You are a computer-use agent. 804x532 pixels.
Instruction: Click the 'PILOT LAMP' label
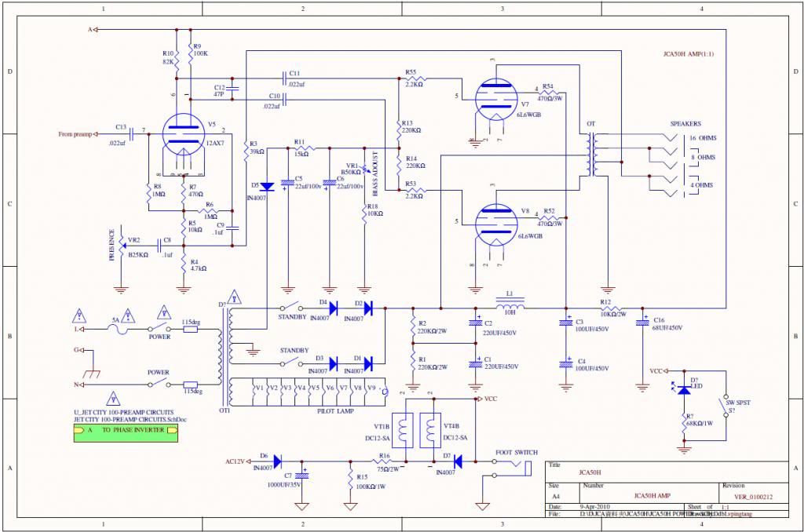point(335,411)
